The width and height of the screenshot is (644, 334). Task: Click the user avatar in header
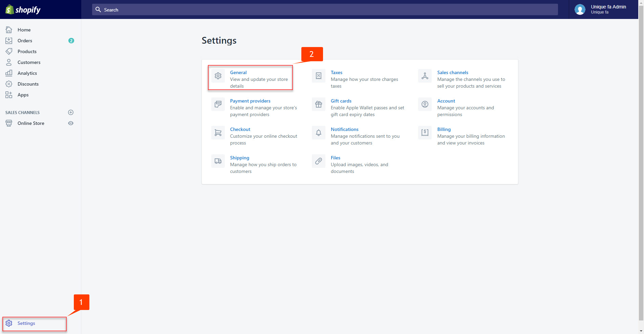coord(580,9)
